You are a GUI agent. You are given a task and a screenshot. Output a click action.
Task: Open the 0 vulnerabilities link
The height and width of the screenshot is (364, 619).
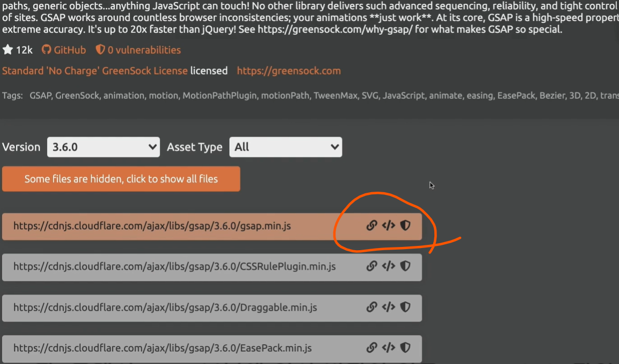(x=144, y=50)
